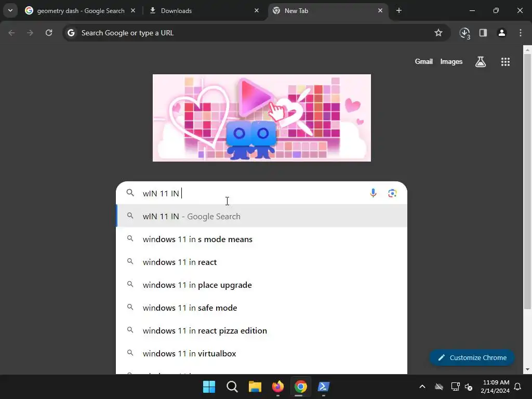
Task: Select the New Tab tab
Action: [x=328, y=10]
